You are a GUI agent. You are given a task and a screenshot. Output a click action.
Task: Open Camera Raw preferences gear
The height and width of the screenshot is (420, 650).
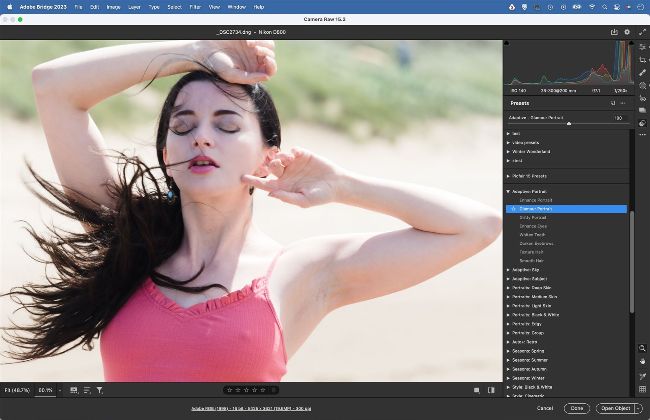click(x=627, y=32)
